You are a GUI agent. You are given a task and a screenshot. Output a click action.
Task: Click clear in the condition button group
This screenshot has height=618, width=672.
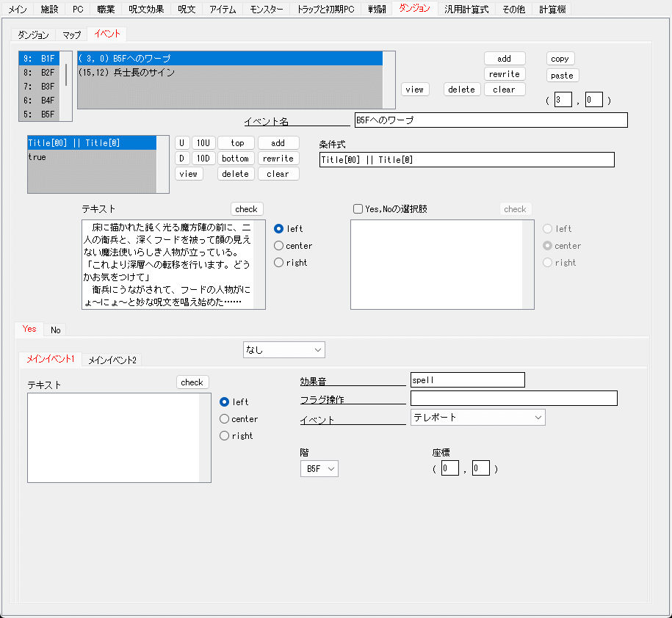click(x=278, y=174)
